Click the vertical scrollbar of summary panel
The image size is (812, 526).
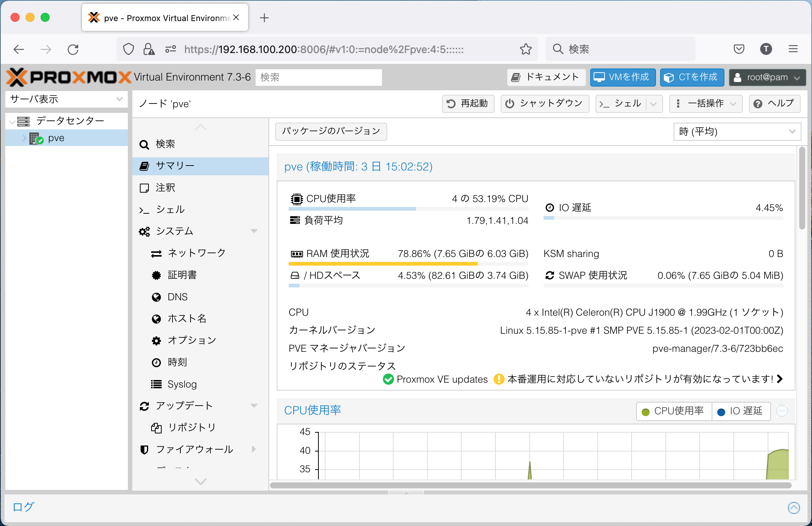pyautogui.click(x=802, y=188)
